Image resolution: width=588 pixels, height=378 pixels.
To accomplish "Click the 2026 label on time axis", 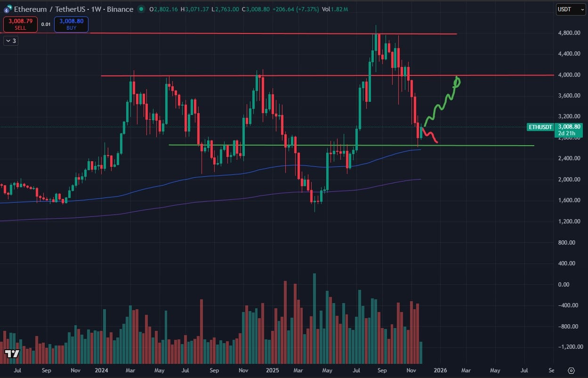I will coord(440,370).
